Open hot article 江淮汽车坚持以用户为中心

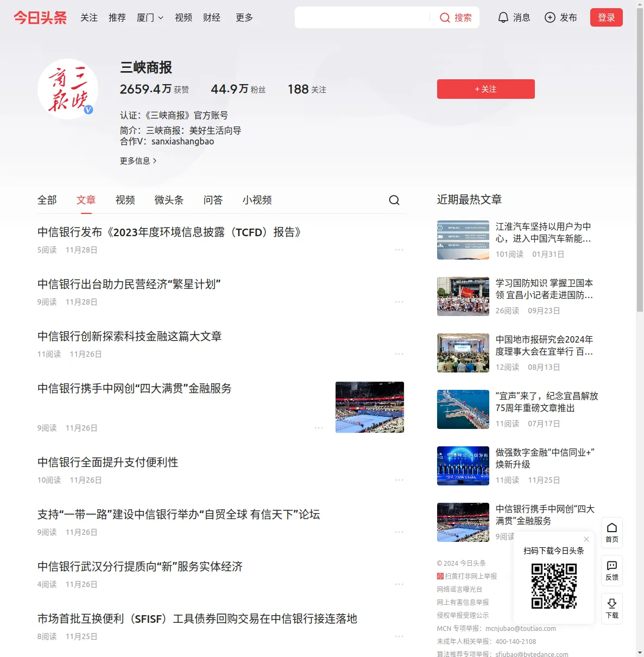click(544, 232)
